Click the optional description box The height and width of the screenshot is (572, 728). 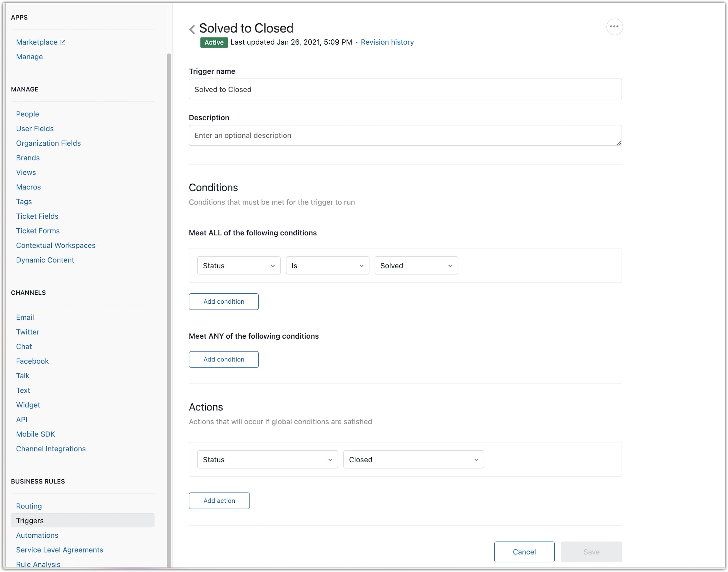coord(405,135)
